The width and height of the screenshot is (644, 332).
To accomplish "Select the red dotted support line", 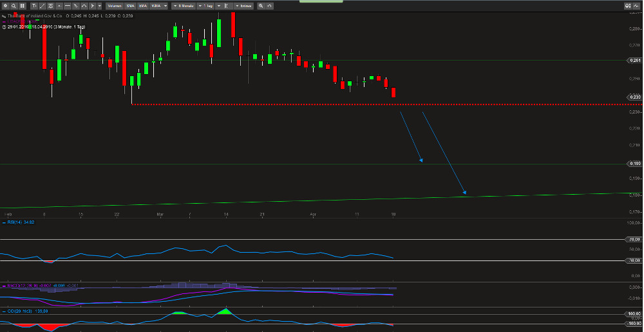I will pyautogui.click(x=322, y=104).
